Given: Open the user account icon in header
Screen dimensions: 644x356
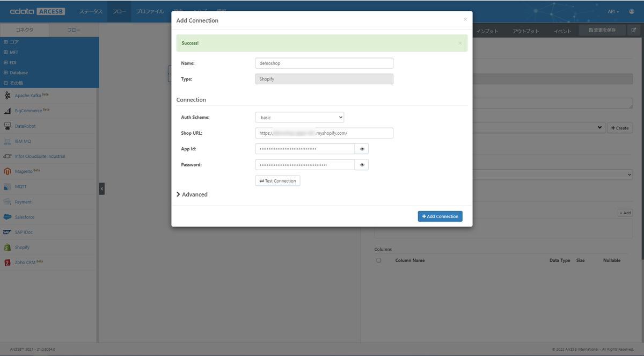Looking at the screenshot, I should (x=631, y=11).
